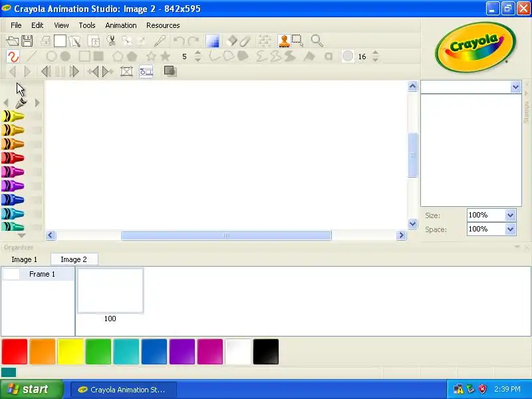The width and height of the screenshot is (532, 399).
Task: Select the paint bucket fill tool
Action: 309,57
